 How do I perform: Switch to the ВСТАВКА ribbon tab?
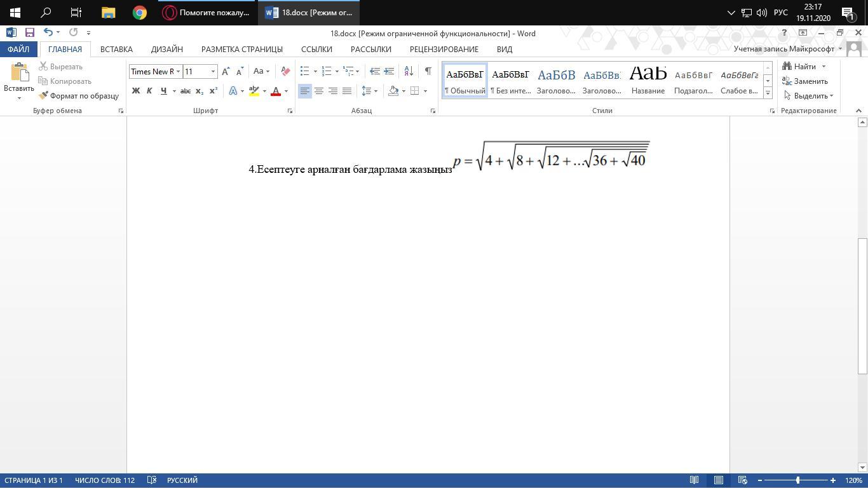[116, 49]
